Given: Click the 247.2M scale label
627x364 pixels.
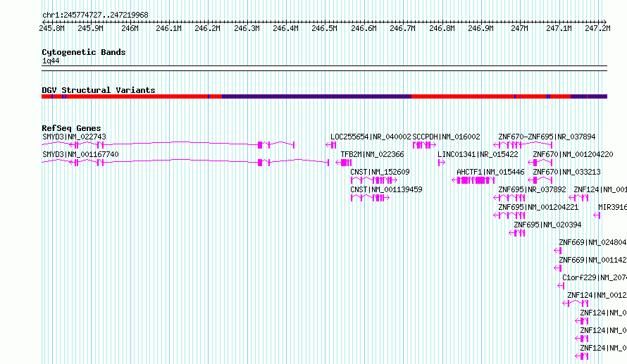Looking at the screenshot, I should point(597,28).
